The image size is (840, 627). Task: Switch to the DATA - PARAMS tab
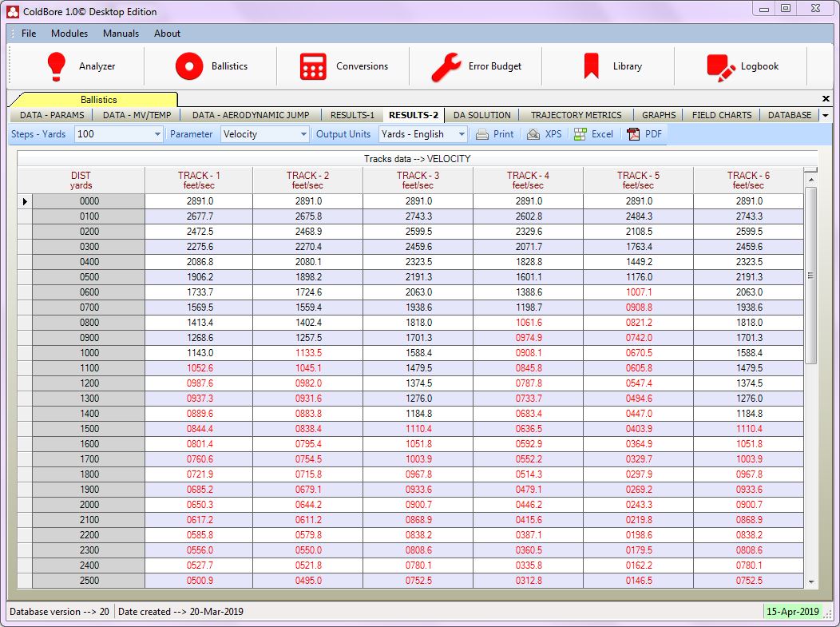52,115
